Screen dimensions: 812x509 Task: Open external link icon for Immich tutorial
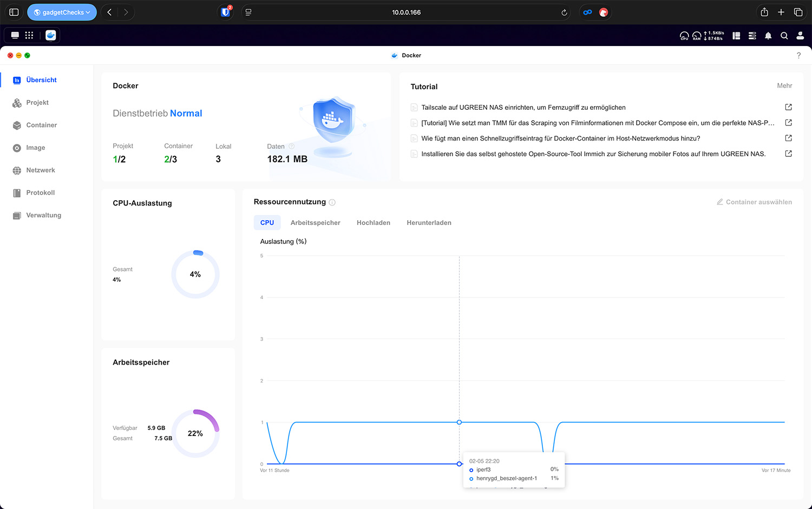click(788, 154)
